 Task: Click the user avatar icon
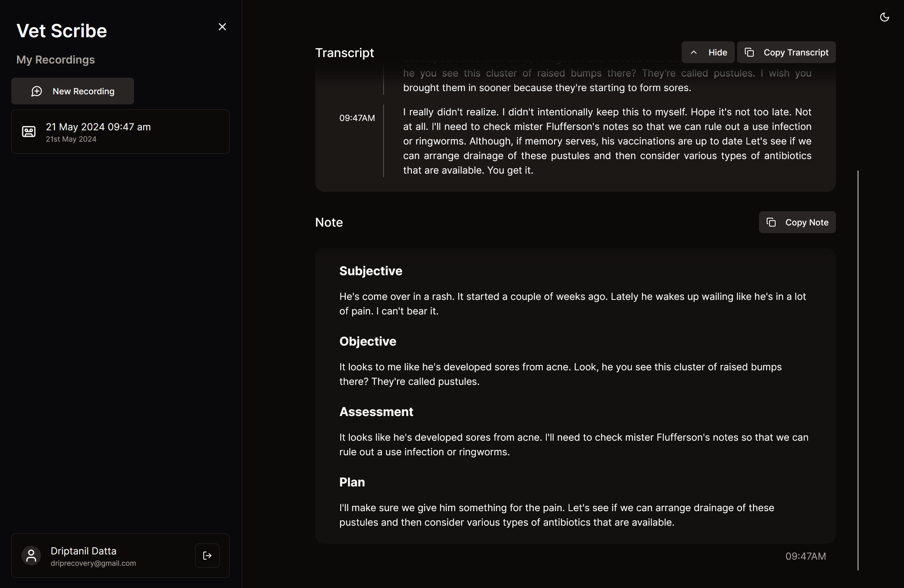(x=31, y=556)
